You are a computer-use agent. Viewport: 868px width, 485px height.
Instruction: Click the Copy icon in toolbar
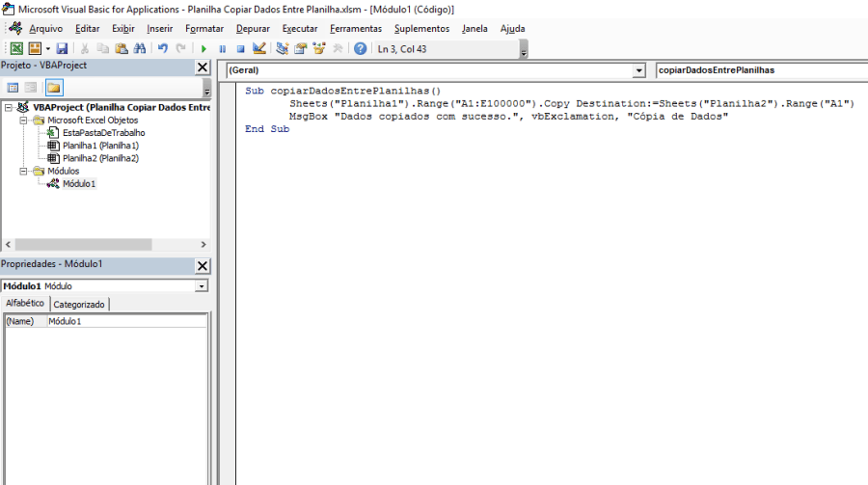103,49
